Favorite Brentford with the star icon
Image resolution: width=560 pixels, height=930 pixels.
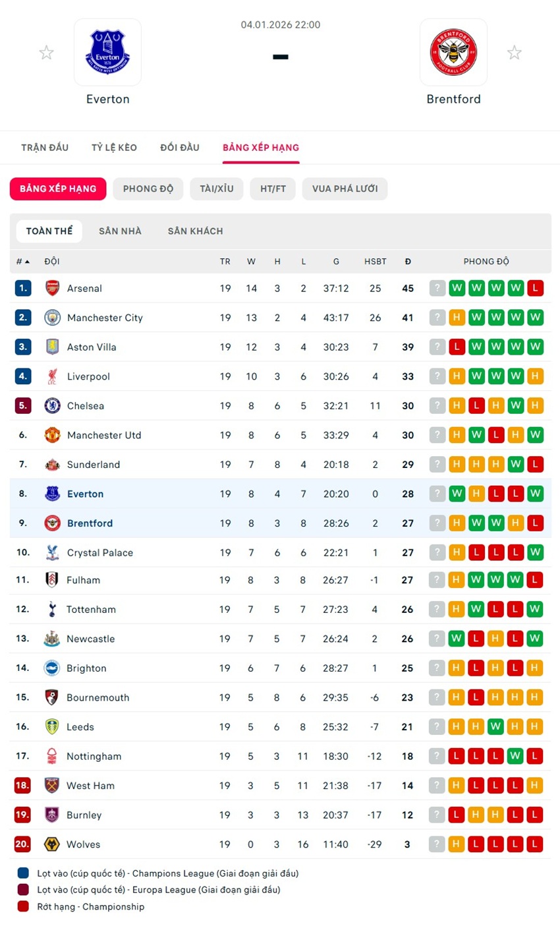[x=514, y=53]
